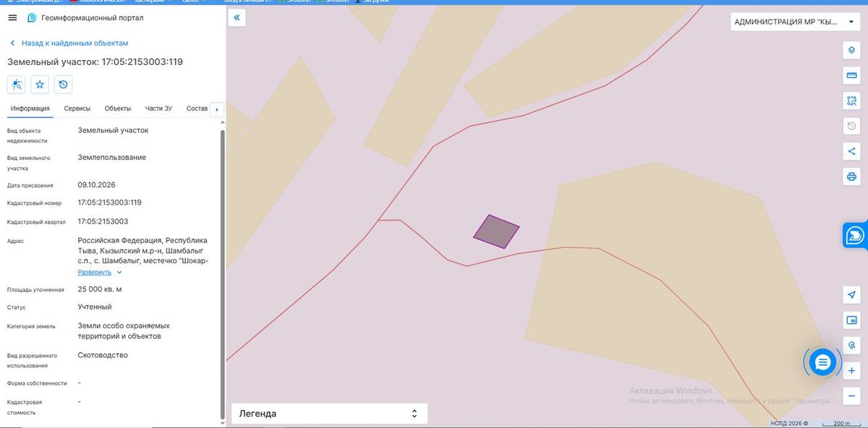Screen dimensions: 868x428
Task: Click the map toolbar history icon
Action: coord(851,127)
